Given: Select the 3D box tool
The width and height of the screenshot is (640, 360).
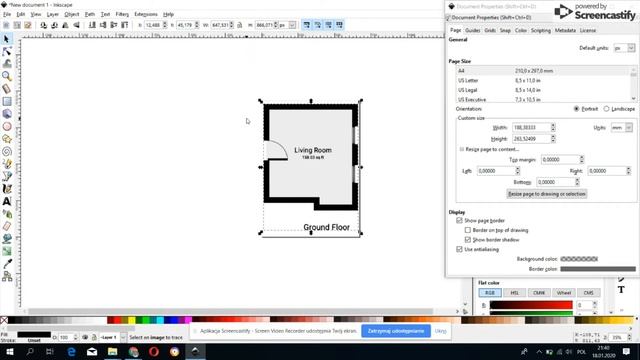Looking at the screenshot, I should (x=7, y=114).
